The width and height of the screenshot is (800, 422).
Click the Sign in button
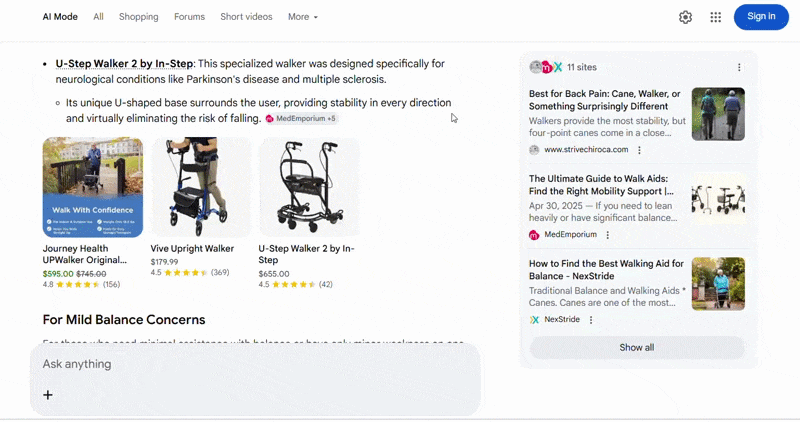click(761, 17)
